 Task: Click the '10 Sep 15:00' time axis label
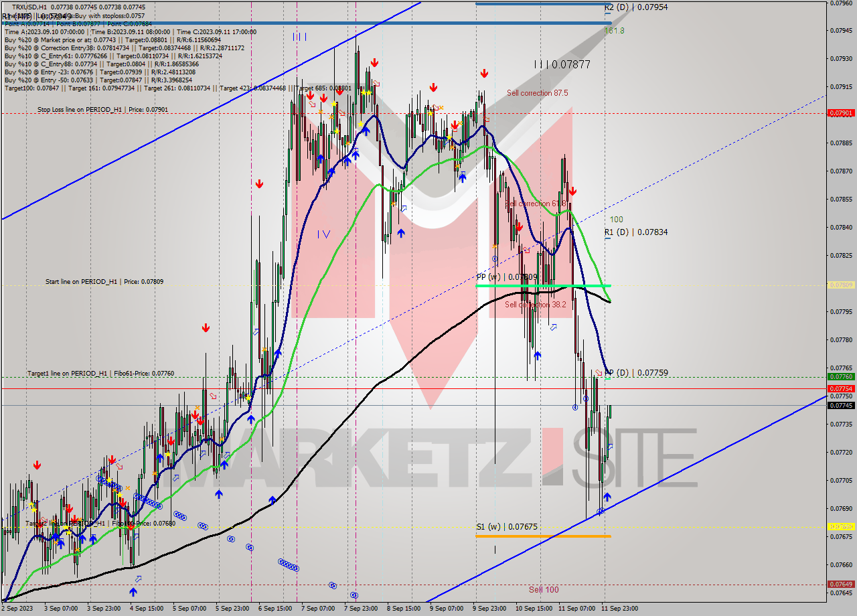point(534,609)
